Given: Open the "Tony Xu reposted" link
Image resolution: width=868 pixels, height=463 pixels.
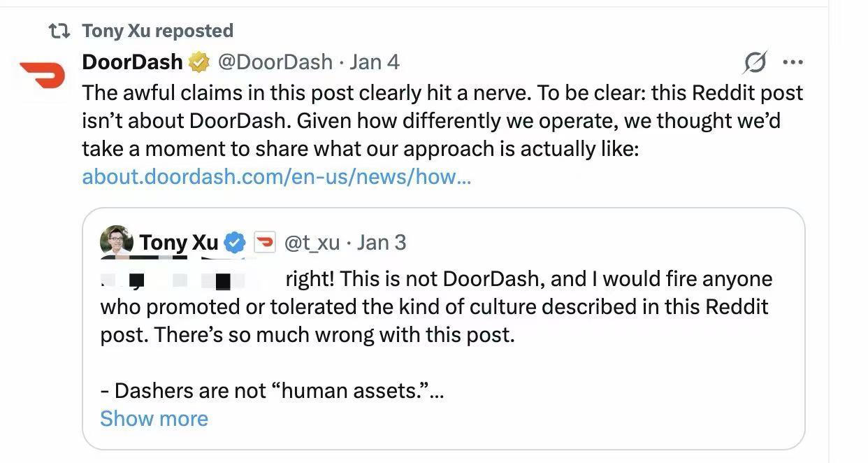Looking at the screenshot, I should (157, 31).
